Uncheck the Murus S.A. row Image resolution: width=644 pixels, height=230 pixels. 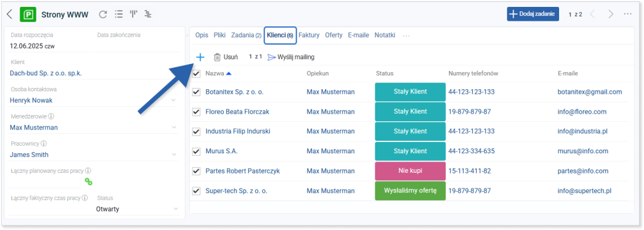(196, 151)
